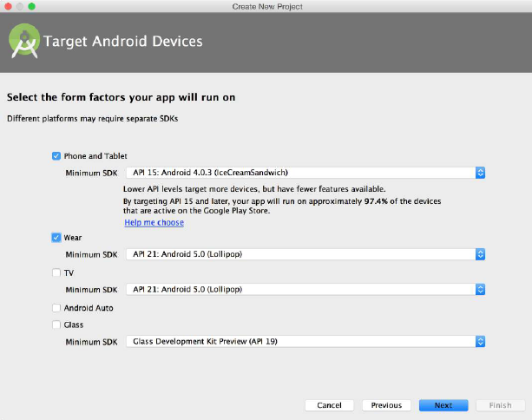This screenshot has height=420, width=532.
Task: Click the disabled Finish button
Action: (x=501, y=405)
